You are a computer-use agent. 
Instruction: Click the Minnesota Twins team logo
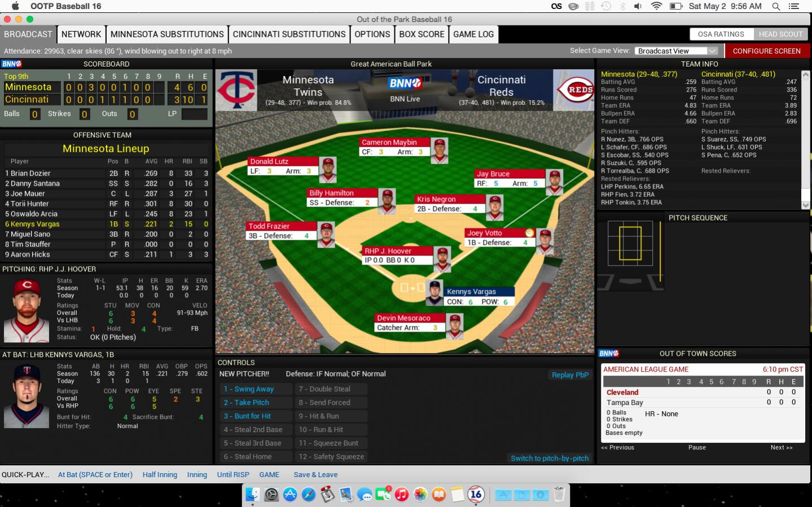[x=236, y=90]
